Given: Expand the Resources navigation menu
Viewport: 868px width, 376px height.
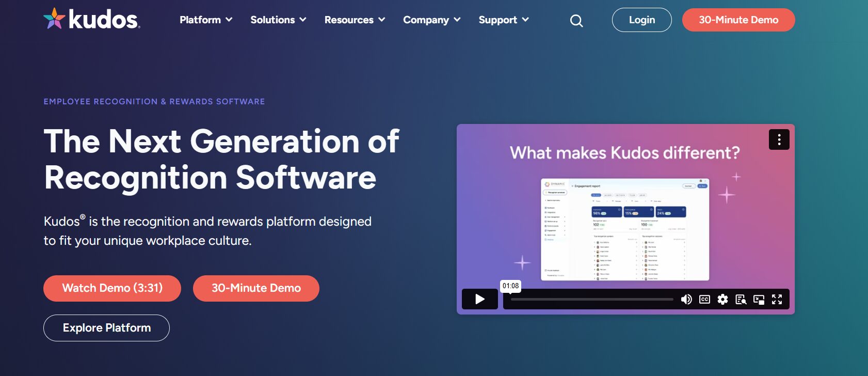Looking at the screenshot, I should click(355, 20).
